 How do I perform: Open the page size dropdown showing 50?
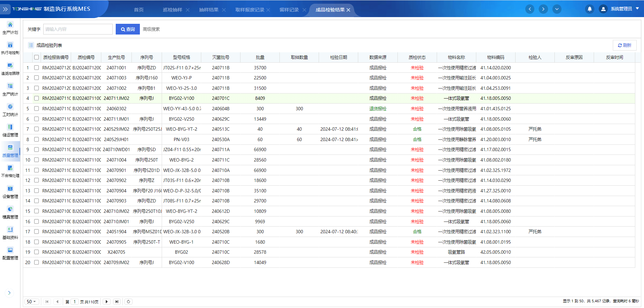point(31,302)
